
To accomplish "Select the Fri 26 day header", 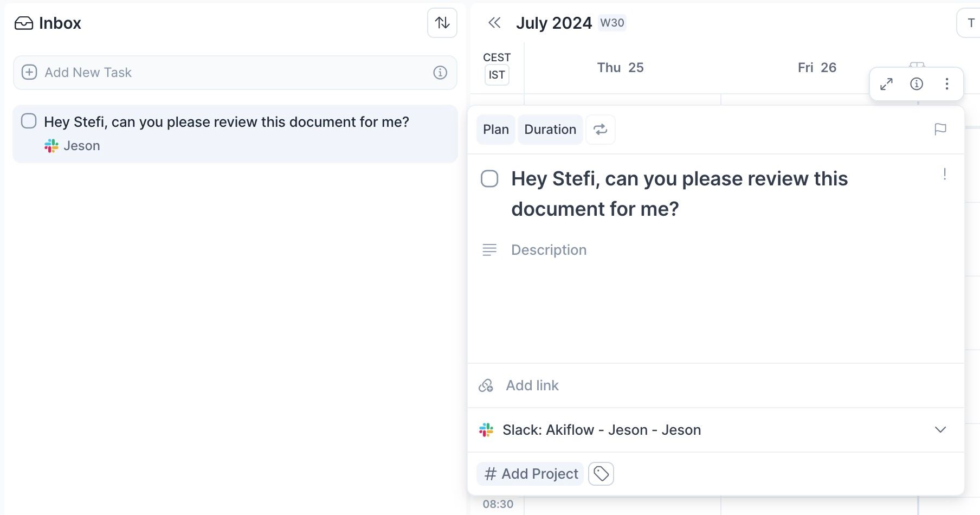I will (817, 68).
